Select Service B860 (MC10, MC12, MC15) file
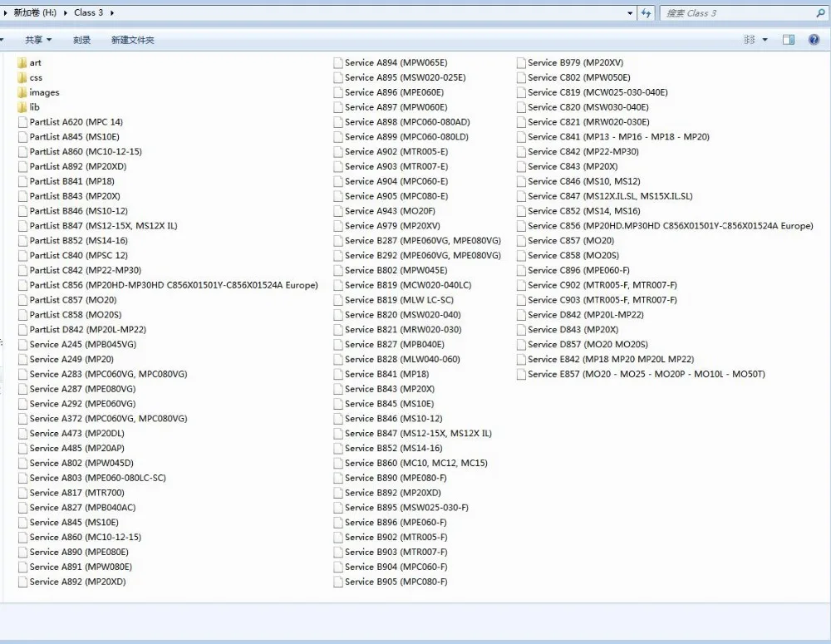This screenshot has height=644, width=831. pyautogui.click(x=416, y=463)
